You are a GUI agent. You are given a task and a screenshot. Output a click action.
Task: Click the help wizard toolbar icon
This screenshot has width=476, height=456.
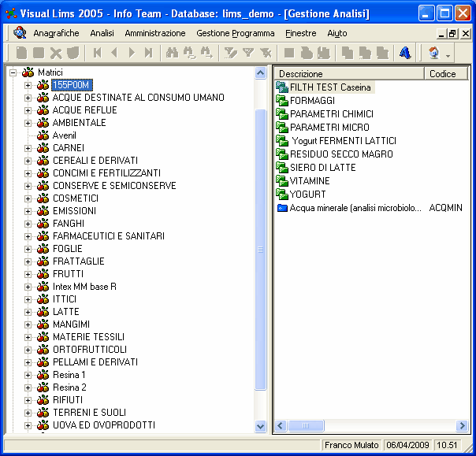[x=434, y=53]
